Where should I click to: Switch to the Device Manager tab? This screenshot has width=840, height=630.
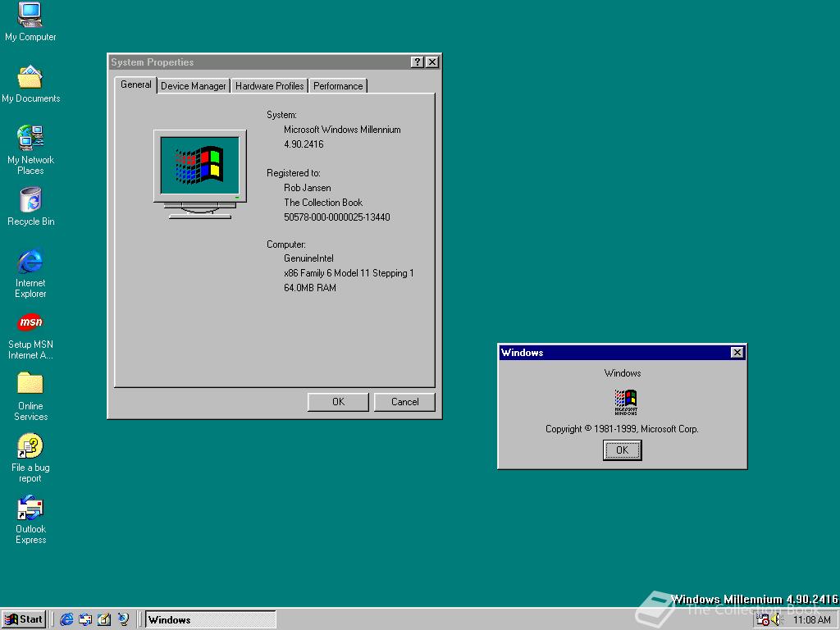(194, 85)
